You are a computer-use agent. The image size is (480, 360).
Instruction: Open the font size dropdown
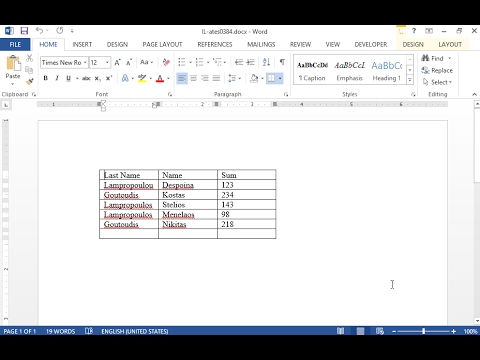point(107,63)
